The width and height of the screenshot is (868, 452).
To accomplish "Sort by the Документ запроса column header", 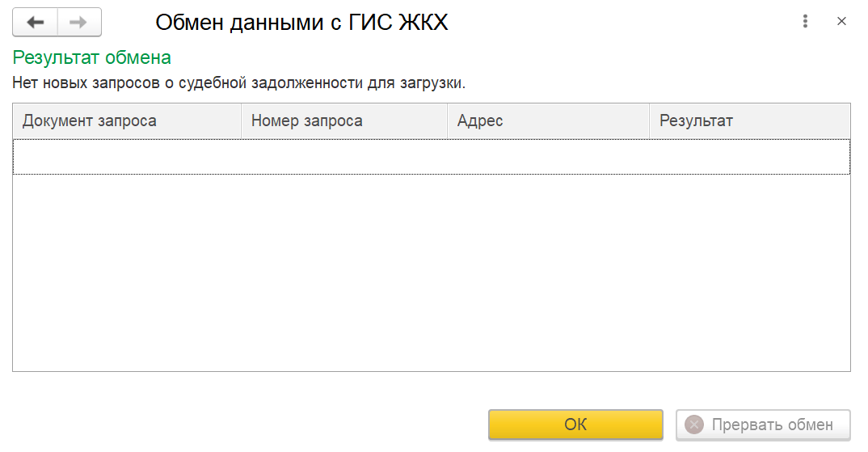I will click(x=127, y=120).
